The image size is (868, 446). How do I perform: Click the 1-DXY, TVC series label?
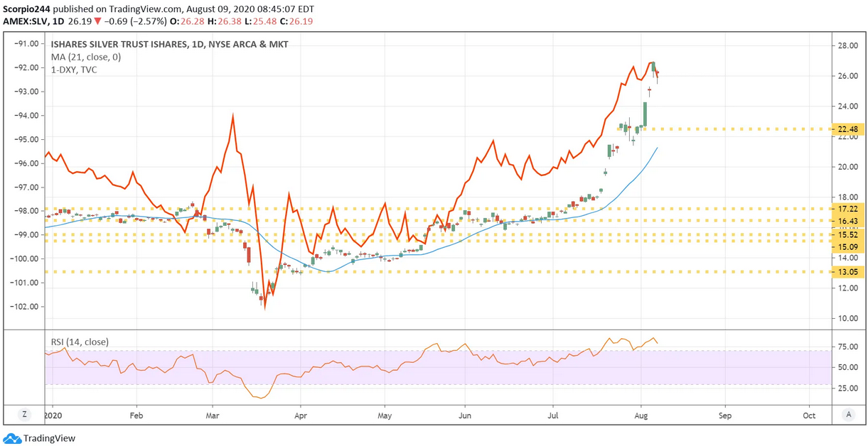74,70
